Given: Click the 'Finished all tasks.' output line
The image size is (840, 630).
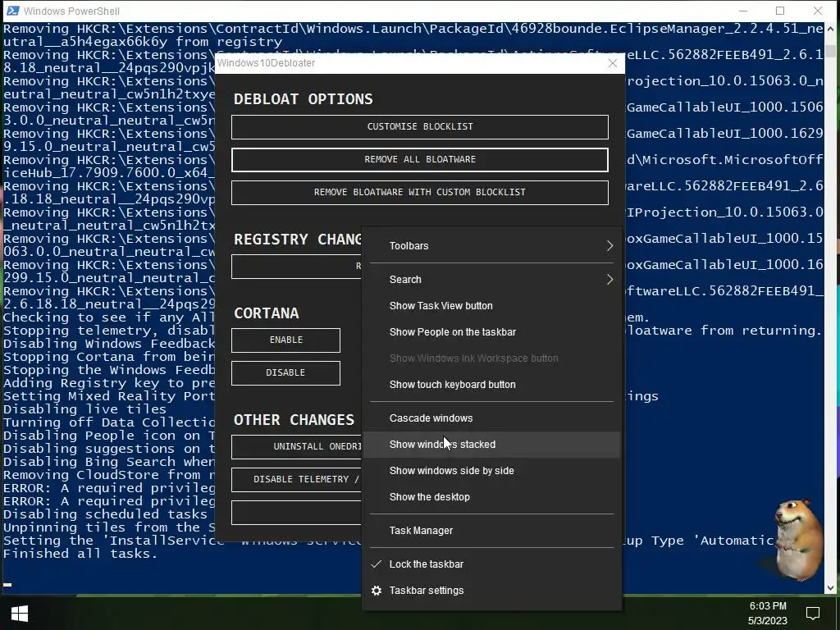Looking at the screenshot, I should 80,554.
